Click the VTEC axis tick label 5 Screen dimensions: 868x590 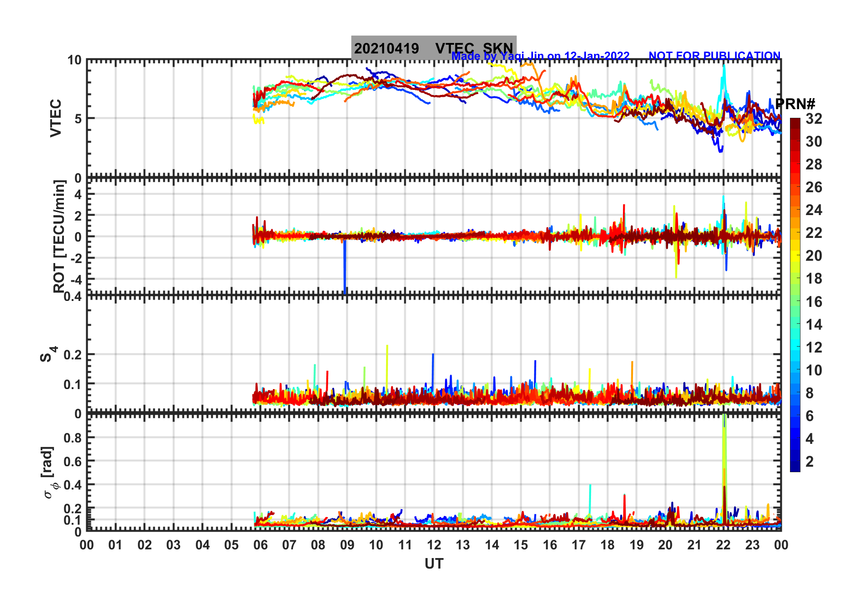[x=78, y=119]
